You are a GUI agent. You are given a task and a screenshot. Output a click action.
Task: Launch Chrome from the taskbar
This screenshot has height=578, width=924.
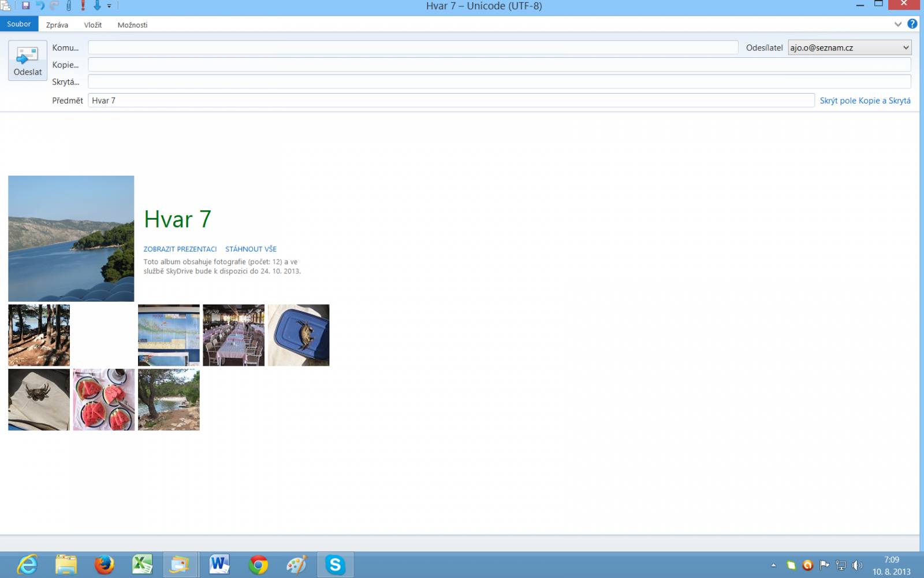pos(258,565)
